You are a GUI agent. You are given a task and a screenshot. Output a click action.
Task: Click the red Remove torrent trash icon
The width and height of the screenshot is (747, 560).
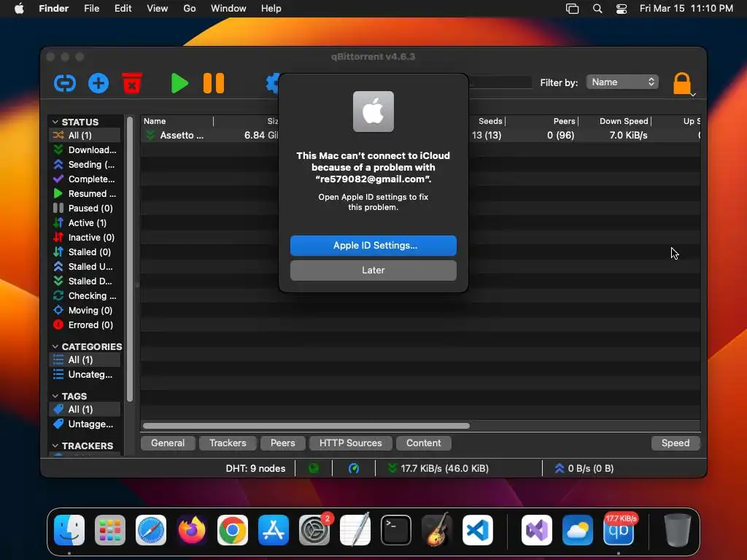click(132, 83)
